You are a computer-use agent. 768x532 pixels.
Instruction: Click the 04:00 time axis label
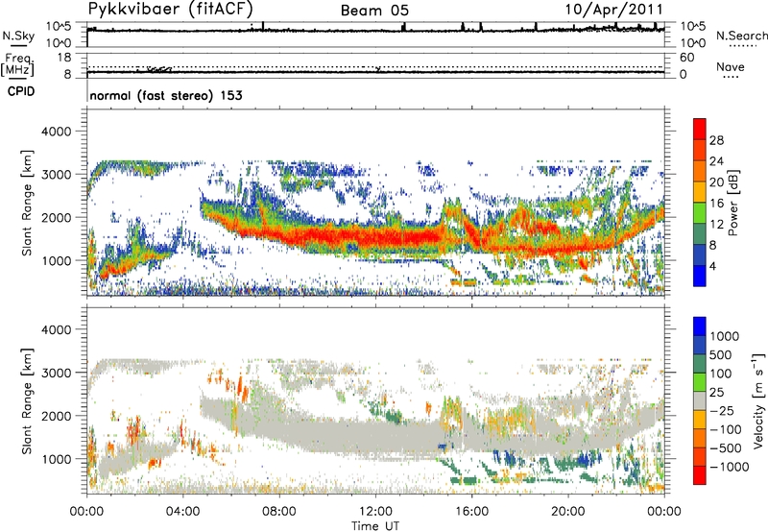coord(183,512)
